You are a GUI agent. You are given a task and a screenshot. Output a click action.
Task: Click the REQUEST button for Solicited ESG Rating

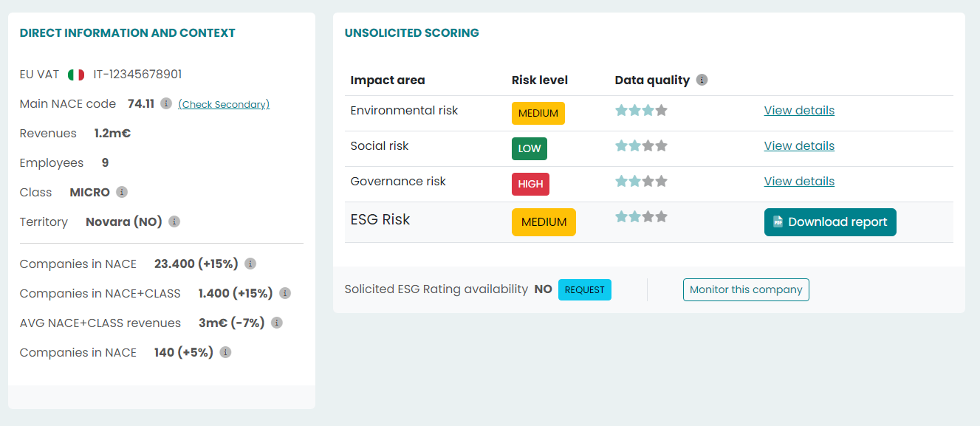tap(584, 289)
